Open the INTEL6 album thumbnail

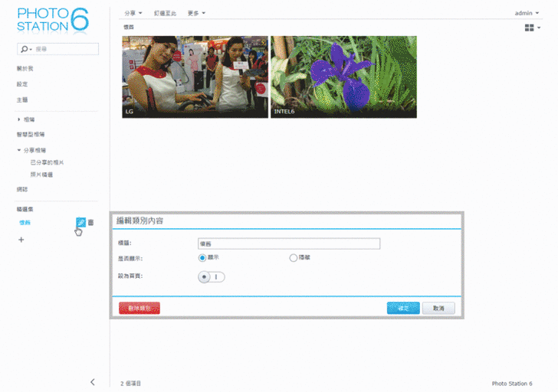coord(343,77)
